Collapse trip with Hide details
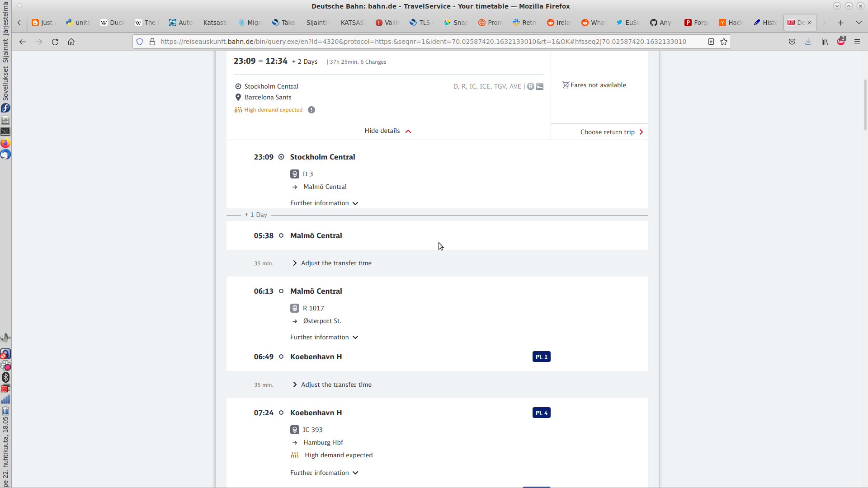This screenshot has width=868, height=488. (x=387, y=131)
